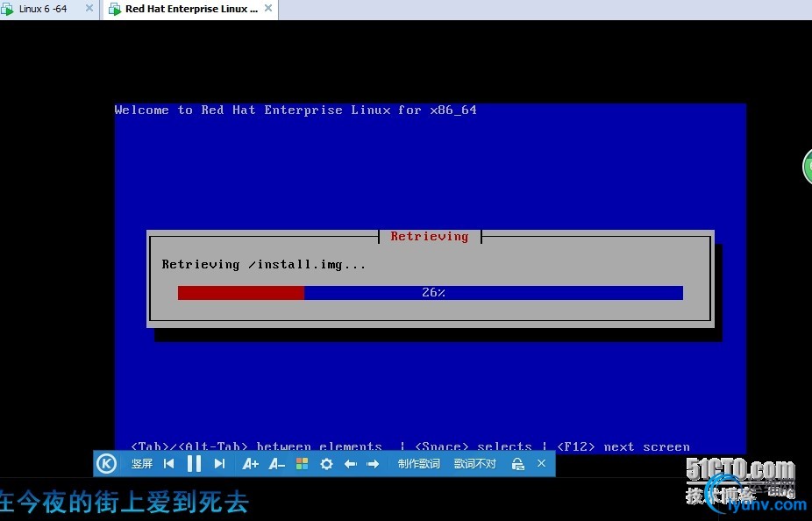
Task: Click the VM icon on Red Hat tab
Action: 115,10
